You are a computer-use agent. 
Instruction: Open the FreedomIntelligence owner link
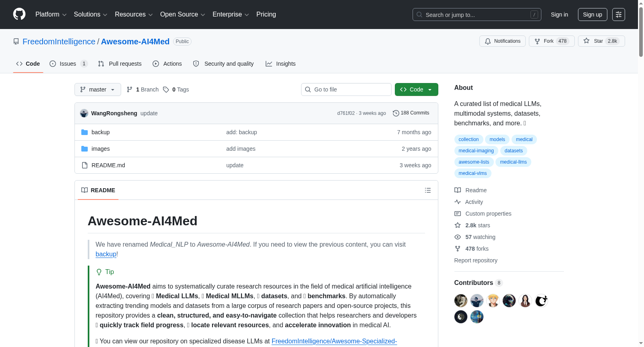click(59, 42)
